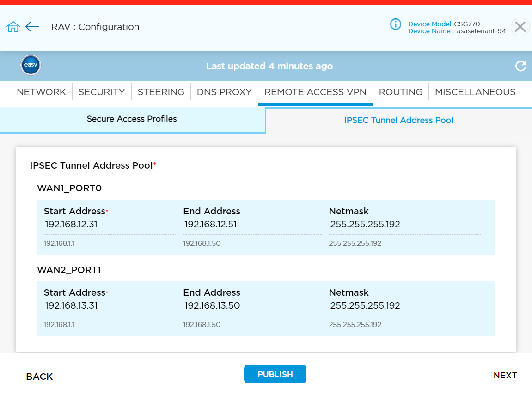The height and width of the screenshot is (395, 532).
Task: Click BACK to go to previous step
Action: [39, 377]
